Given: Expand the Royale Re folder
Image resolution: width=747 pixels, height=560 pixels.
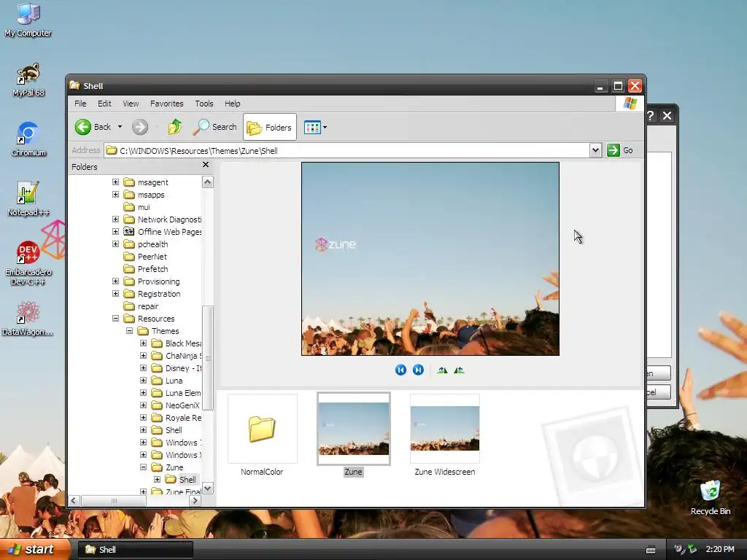Looking at the screenshot, I should pyautogui.click(x=143, y=417).
